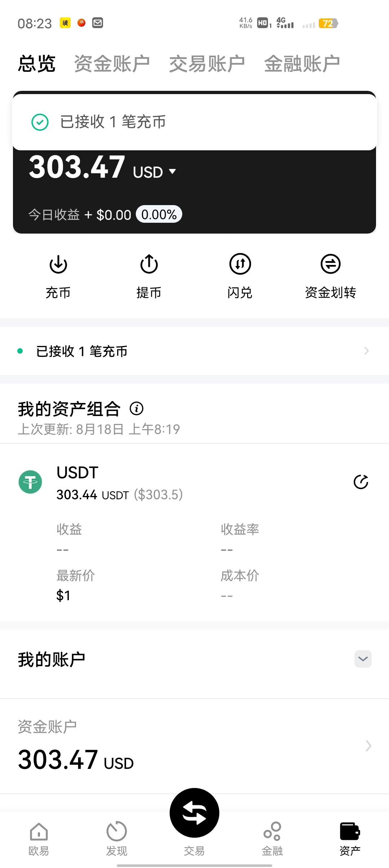389x868 pixels.
Task: Tap the info icon beside 我的资产组合
Action: 137,408
